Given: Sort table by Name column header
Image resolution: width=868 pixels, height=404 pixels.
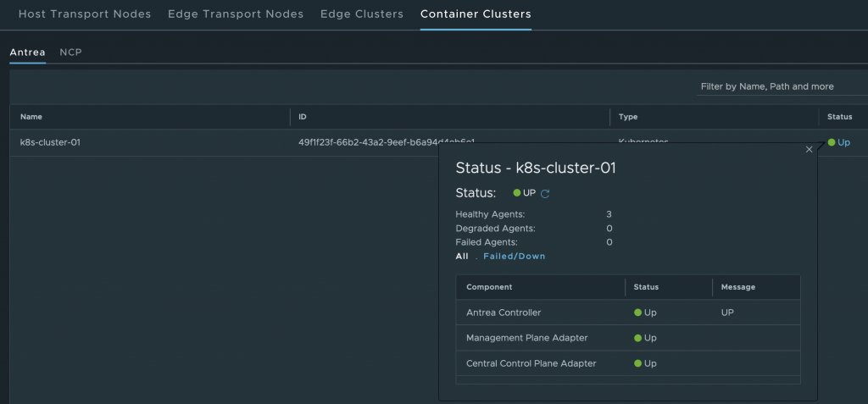Looking at the screenshot, I should [x=31, y=117].
